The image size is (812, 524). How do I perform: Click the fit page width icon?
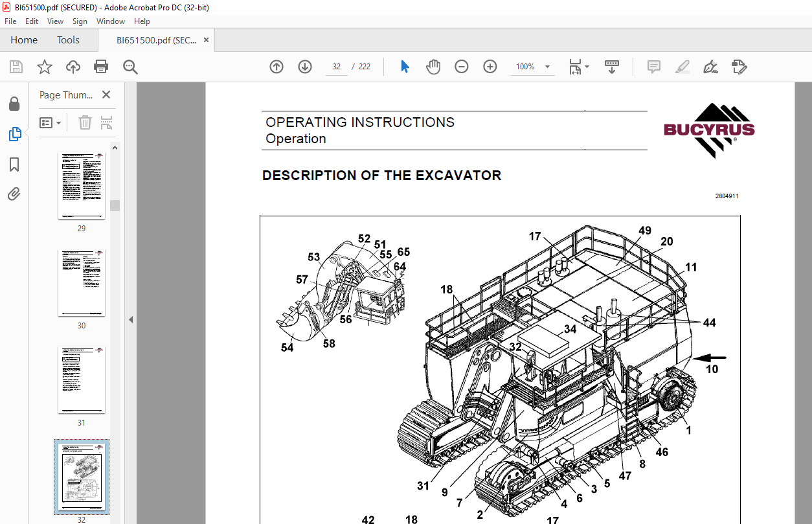575,67
